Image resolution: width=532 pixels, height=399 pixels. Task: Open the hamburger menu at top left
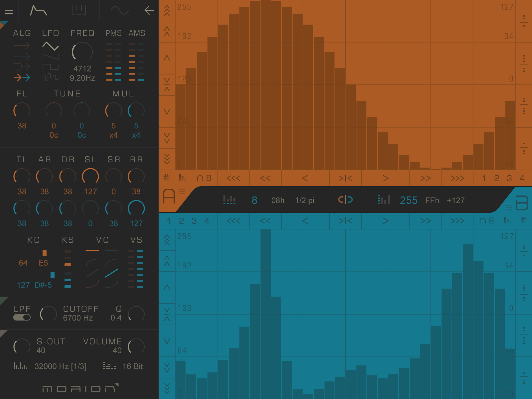[9, 10]
